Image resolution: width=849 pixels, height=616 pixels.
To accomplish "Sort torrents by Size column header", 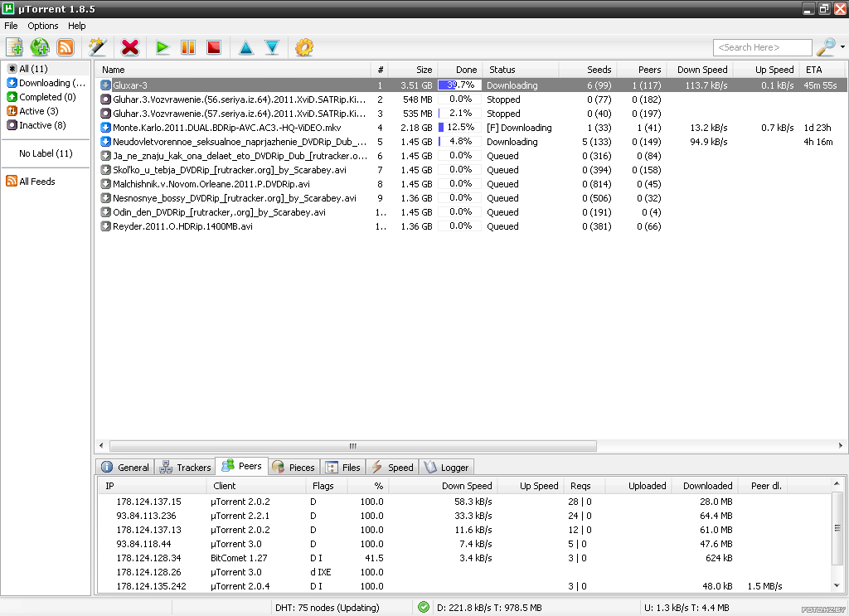I will coord(413,70).
